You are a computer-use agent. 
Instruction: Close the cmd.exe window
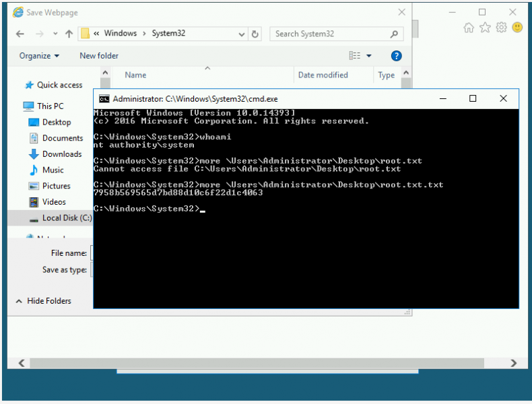503,98
